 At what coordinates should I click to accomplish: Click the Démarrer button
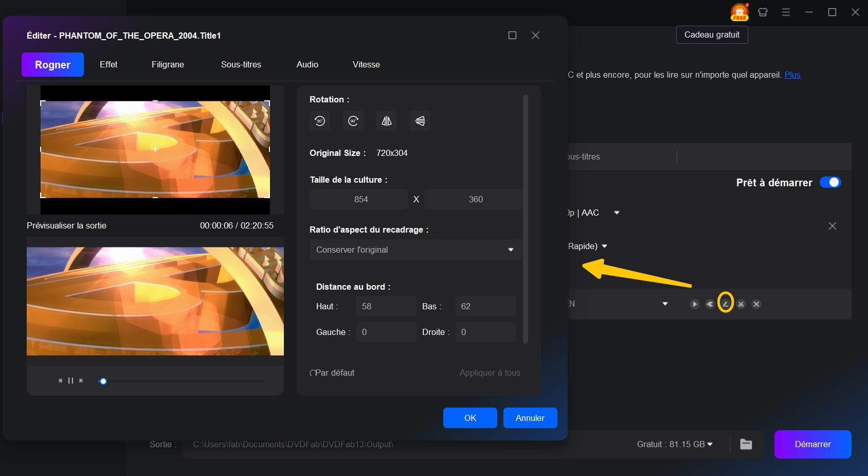click(812, 444)
